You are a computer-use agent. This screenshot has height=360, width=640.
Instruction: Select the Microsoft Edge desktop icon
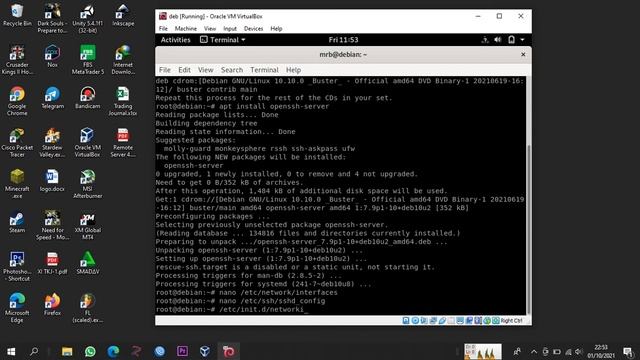coord(17,308)
